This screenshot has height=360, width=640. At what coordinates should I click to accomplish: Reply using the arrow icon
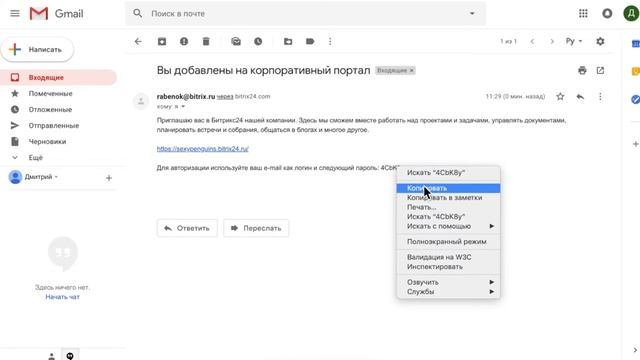[x=580, y=97]
